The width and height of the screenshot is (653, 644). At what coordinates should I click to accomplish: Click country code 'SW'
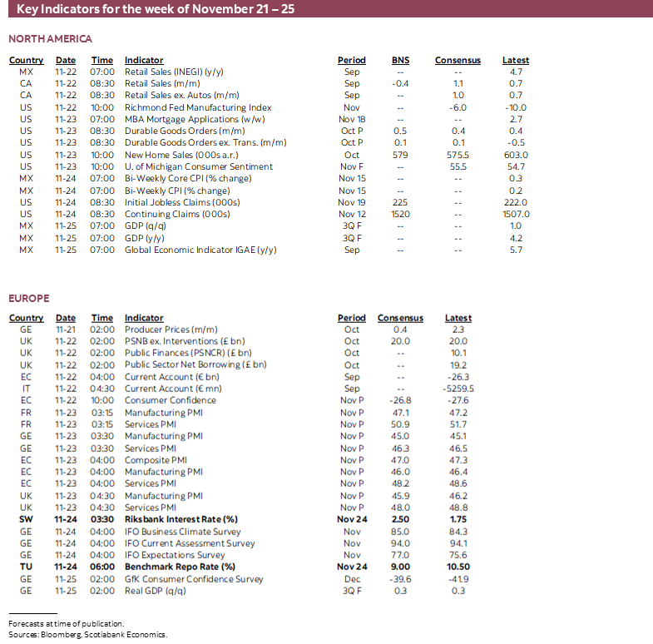point(26,519)
